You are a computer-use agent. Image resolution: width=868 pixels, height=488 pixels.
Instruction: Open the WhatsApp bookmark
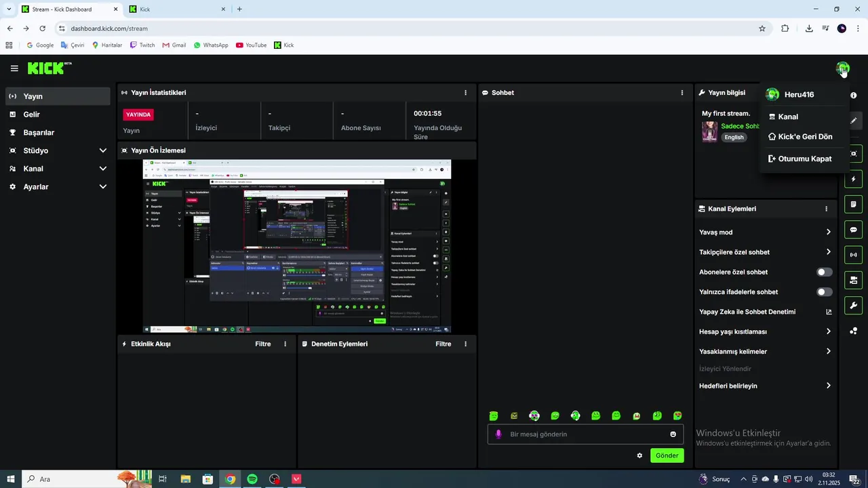tap(211, 45)
